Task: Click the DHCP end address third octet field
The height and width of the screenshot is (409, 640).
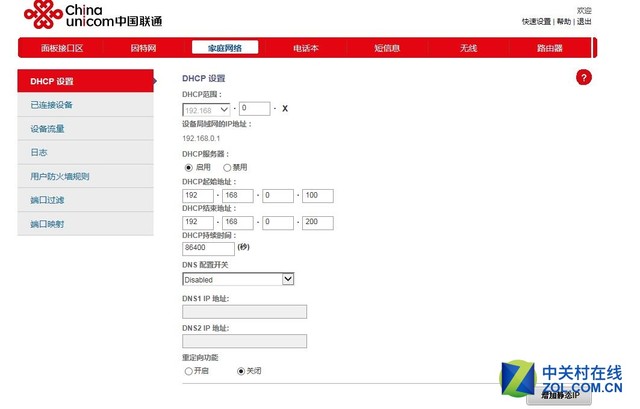Action: (278, 222)
